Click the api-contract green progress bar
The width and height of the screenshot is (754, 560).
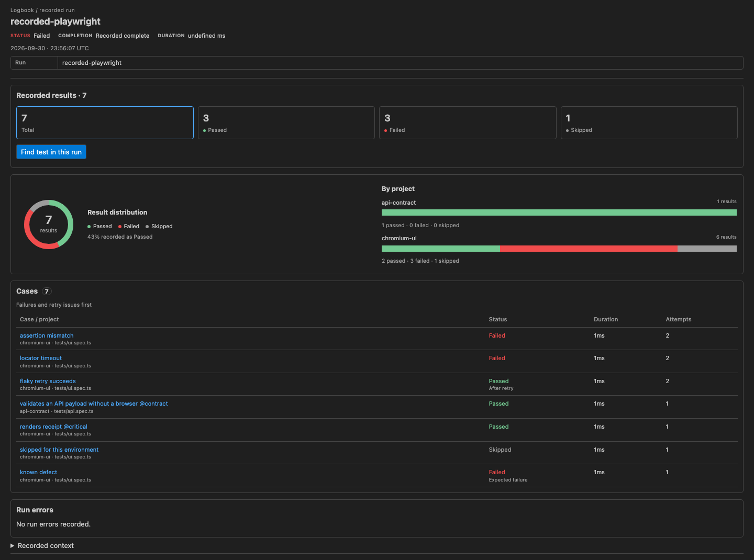point(559,212)
